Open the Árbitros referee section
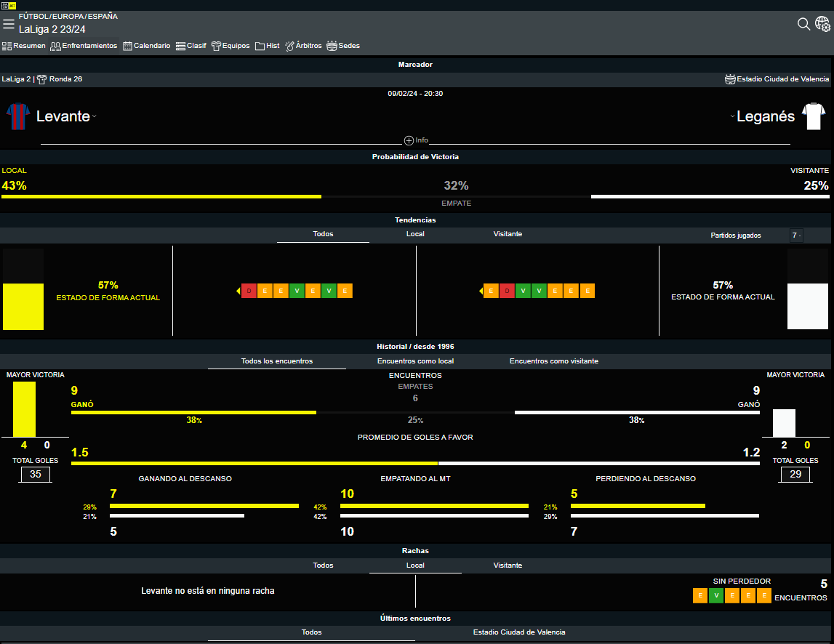Screen dimensions: 834x644 coord(303,46)
